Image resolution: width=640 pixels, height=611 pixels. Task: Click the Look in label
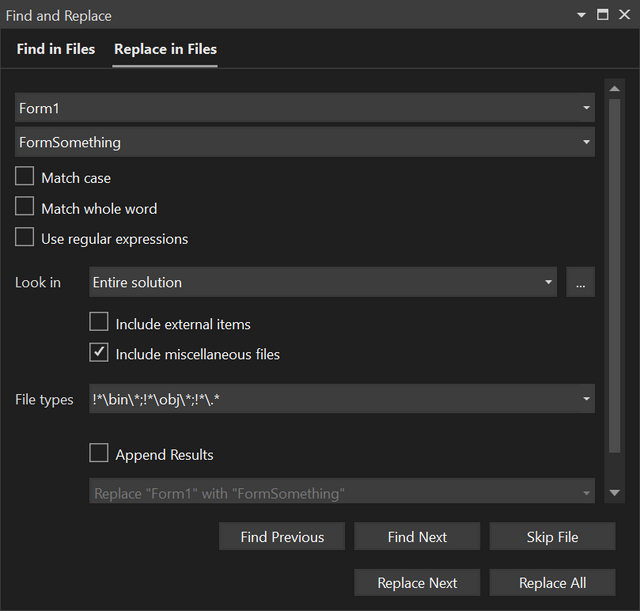pyautogui.click(x=38, y=282)
